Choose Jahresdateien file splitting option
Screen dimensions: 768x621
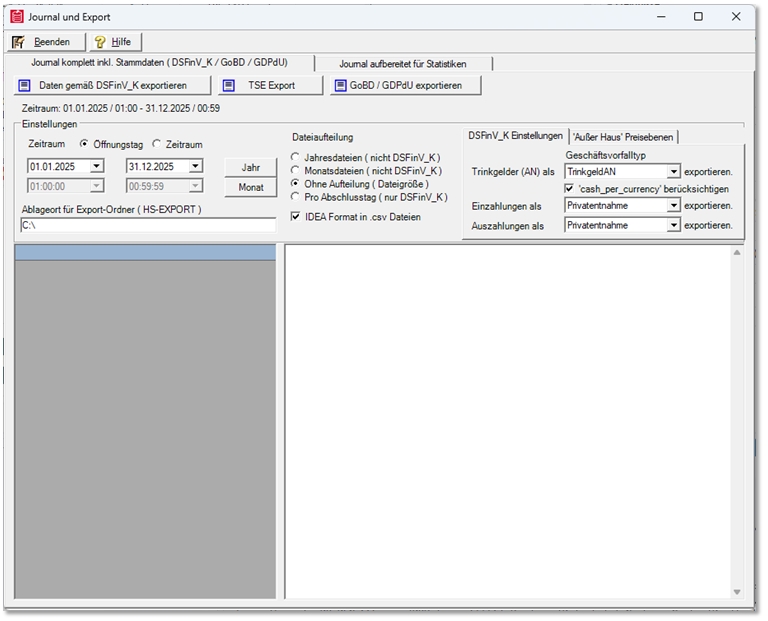(295, 158)
